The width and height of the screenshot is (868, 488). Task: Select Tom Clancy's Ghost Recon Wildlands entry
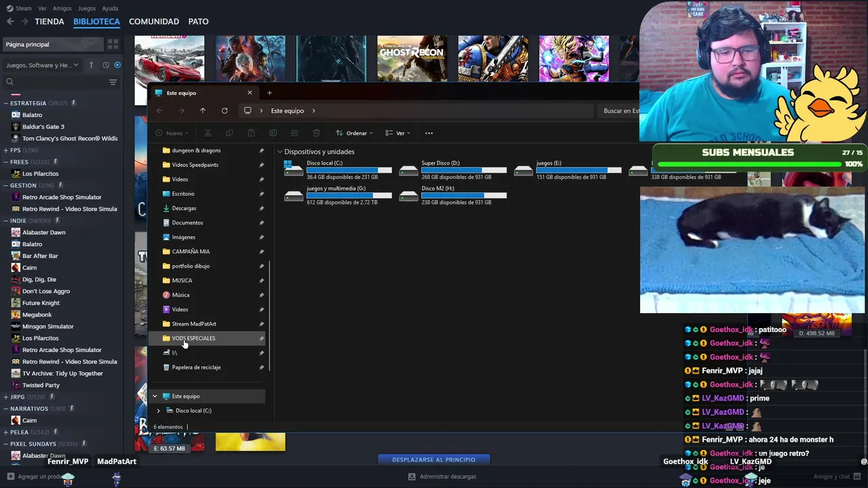click(64, 138)
